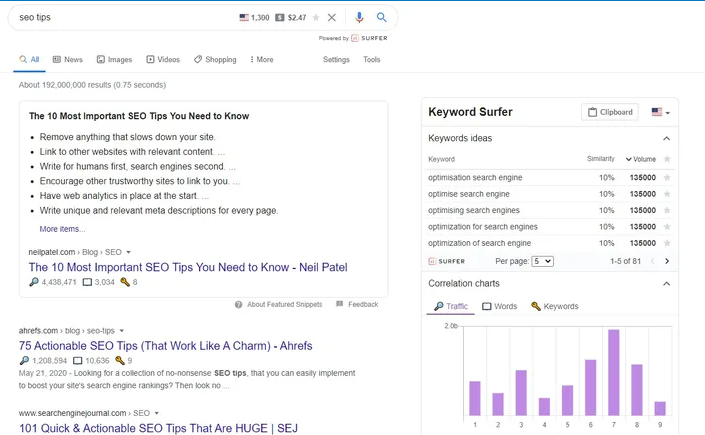Open the '75 Actionable SEO Tips' Ahrefs link
705x435 pixels.
(165, 346)
